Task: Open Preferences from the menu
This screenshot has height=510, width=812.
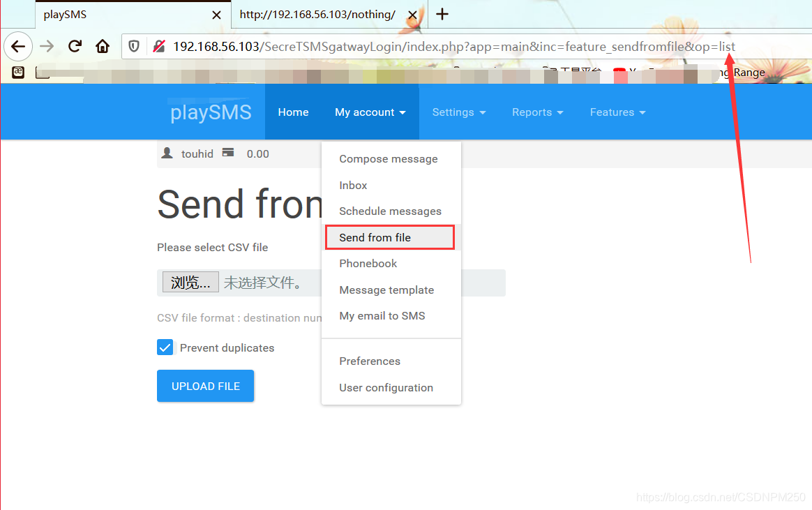Action: click(x=391, y=361)
